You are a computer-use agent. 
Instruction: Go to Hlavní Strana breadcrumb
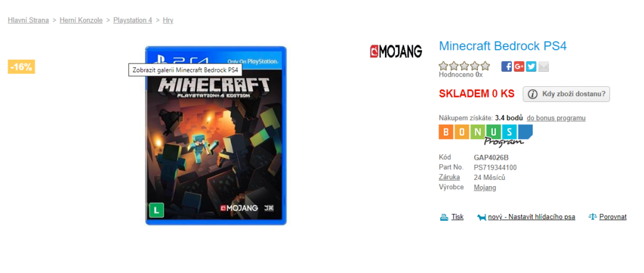coord(28,20)
